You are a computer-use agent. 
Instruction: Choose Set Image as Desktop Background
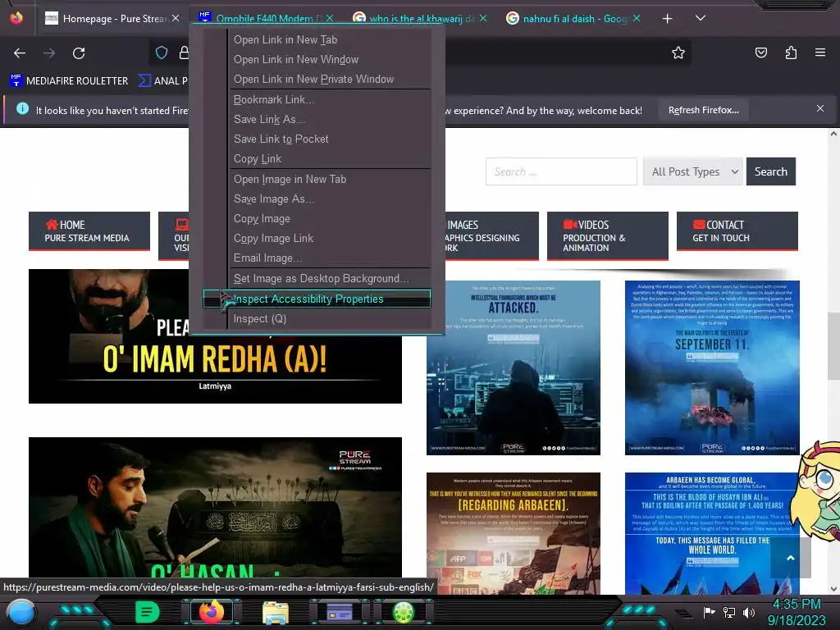[x=330, y=279]
